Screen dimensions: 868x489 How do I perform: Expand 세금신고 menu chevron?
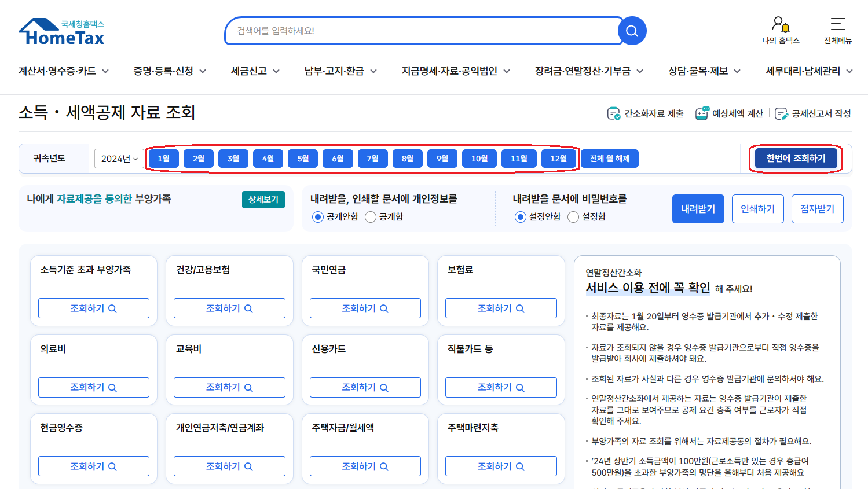[x=276, y=71]
